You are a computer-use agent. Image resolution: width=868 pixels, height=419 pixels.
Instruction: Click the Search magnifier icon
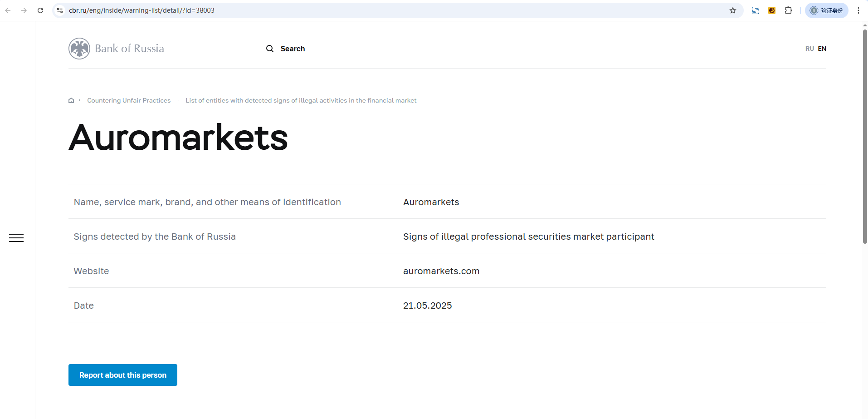270,49
